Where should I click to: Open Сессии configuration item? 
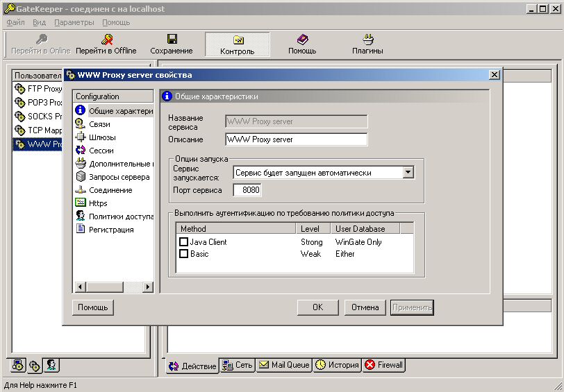(94, 151)
